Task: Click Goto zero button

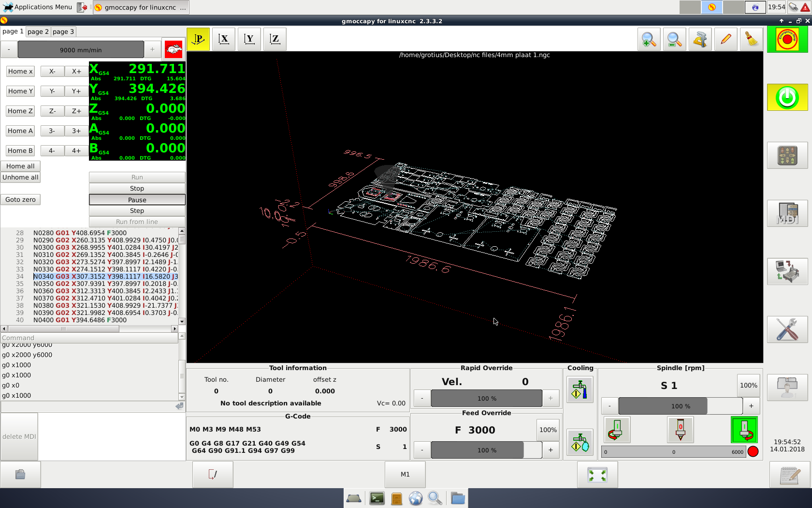Action: coord(20,200)
